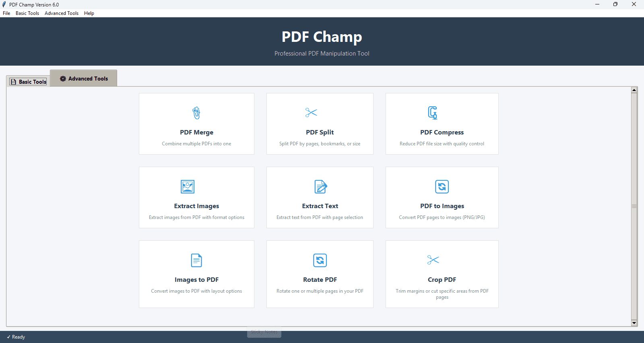The width and height of the screenshot is (644, 343).
Task: Click 'Combine multiple PDFs into one' text
Action: tap(196, 144)
